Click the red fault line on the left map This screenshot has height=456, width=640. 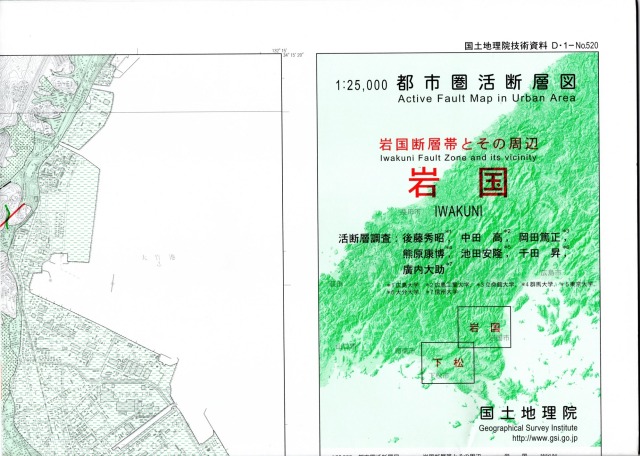point(13,216)
